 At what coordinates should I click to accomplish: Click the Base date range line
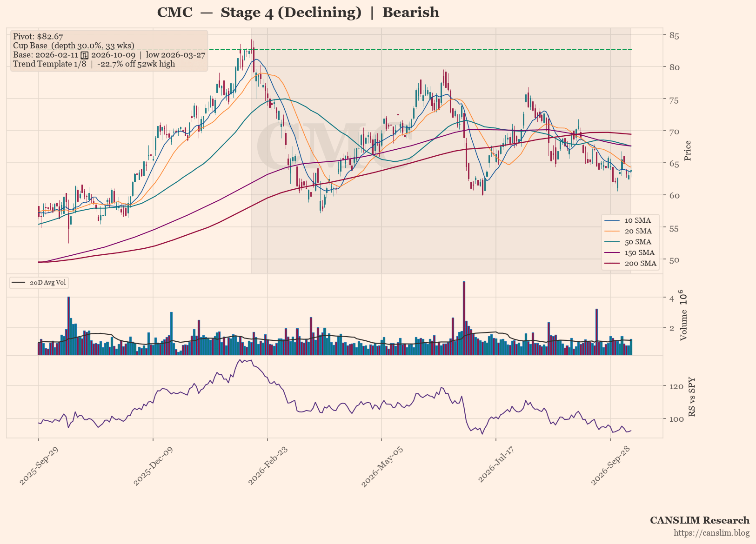pos(109,54)
